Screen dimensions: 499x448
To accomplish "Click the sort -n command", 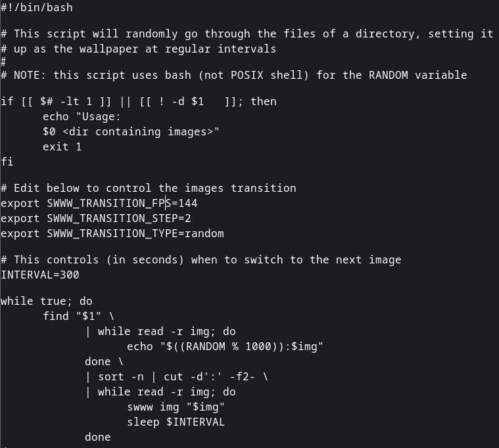I will point(120,377).
